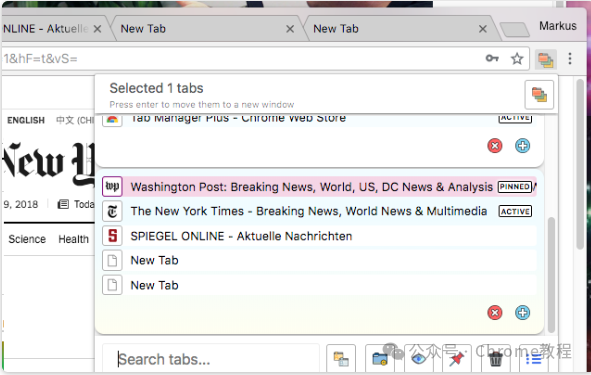Click the blue folder icon in bottom toolbar
This screenshot has height=375, width=591.
380,359
